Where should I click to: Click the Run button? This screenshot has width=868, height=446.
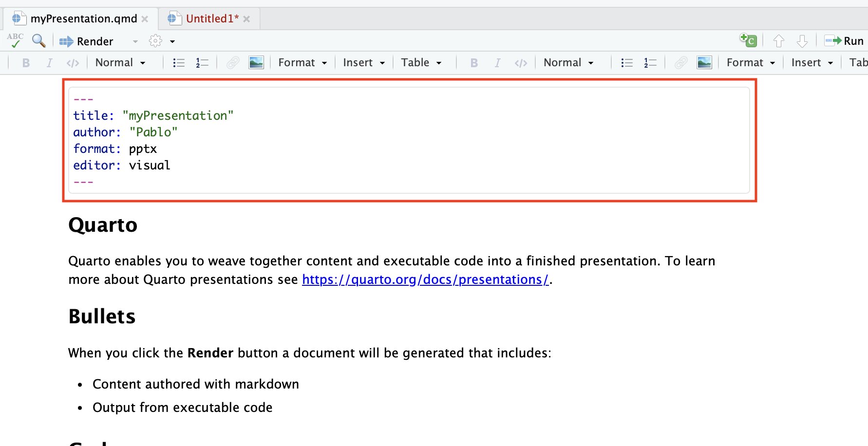pos(844,41)
